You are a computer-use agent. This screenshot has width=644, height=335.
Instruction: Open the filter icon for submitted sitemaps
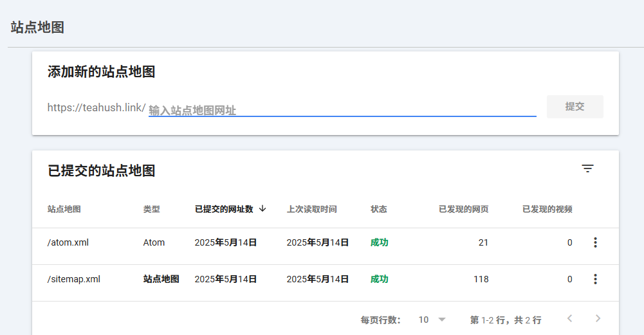(x=587, y=168)
